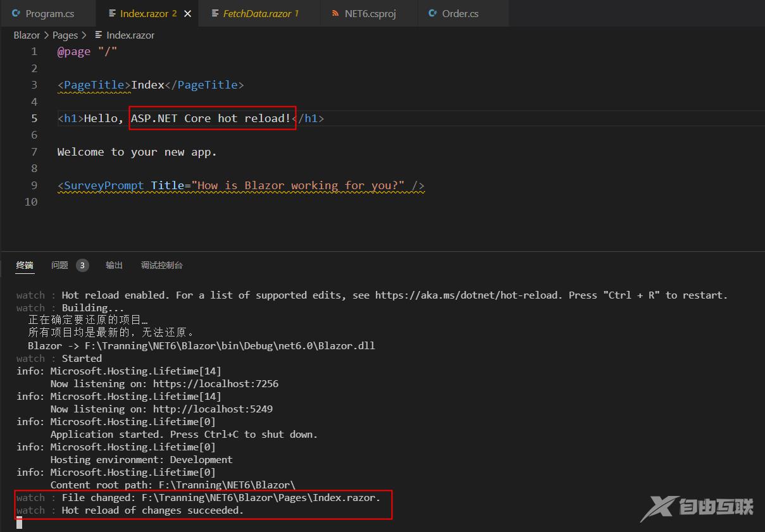
Task: Open the Pages breadcrumb dropdown
Action: 65,35
